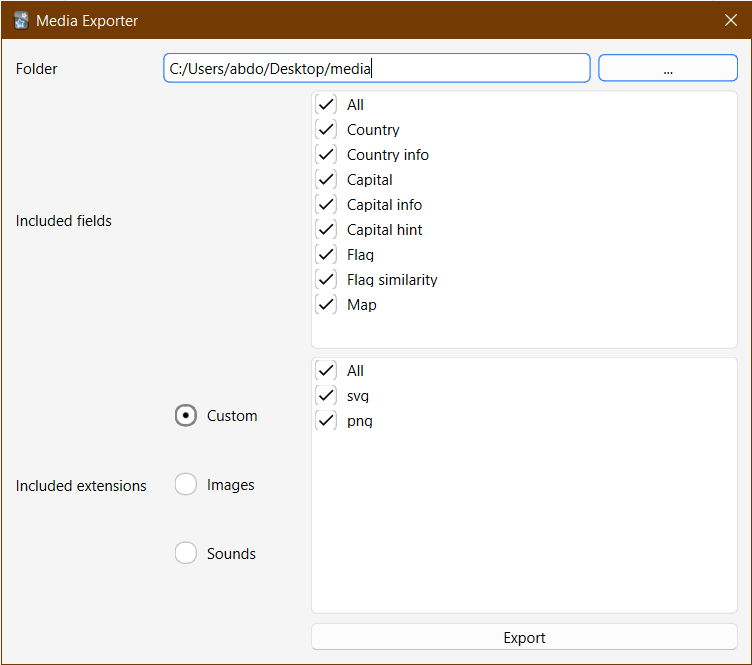Uncheck the All checkbox in Included fields

[x=326, y=105]
